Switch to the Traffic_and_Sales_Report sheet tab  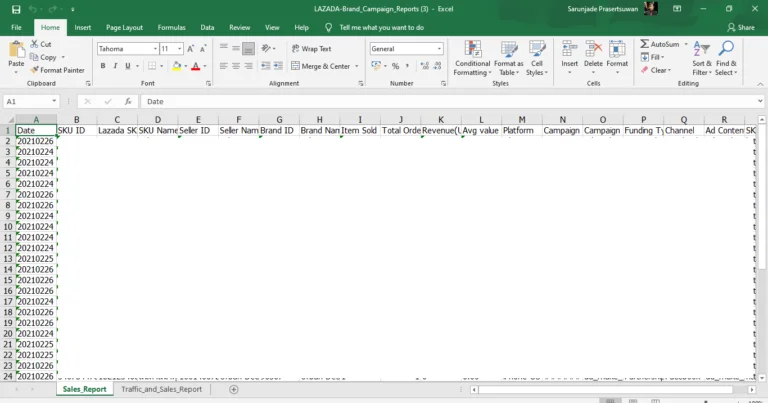tap(161, 389)
